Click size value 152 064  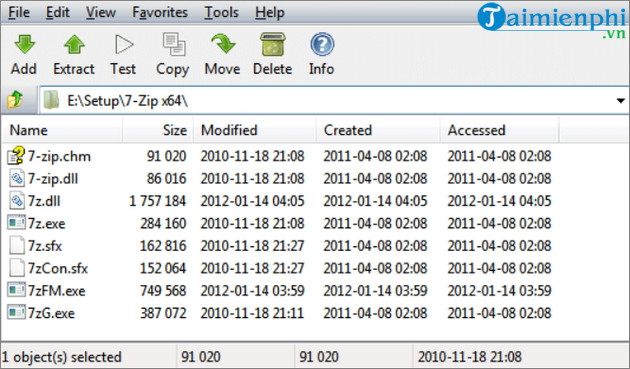(x=163, y=269)
